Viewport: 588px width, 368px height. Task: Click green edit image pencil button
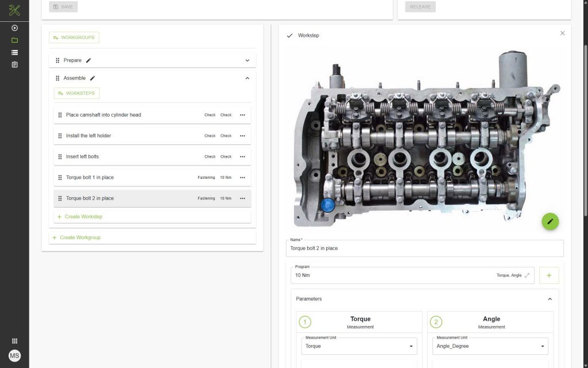[x=550, y=221]
